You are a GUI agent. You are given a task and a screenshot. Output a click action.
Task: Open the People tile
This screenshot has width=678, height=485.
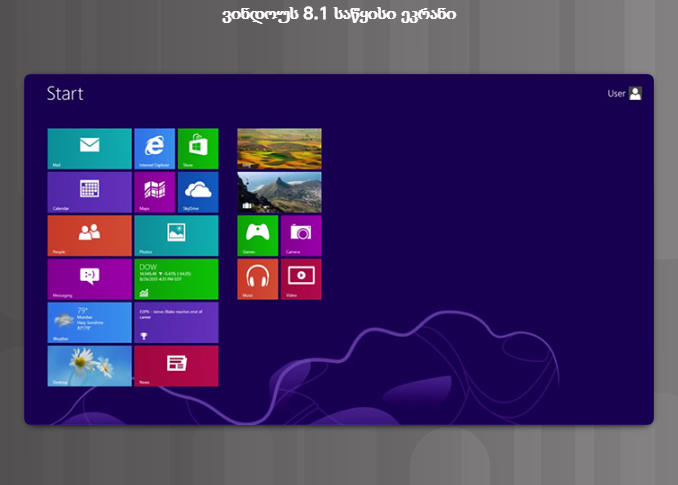tap(89, 235)
